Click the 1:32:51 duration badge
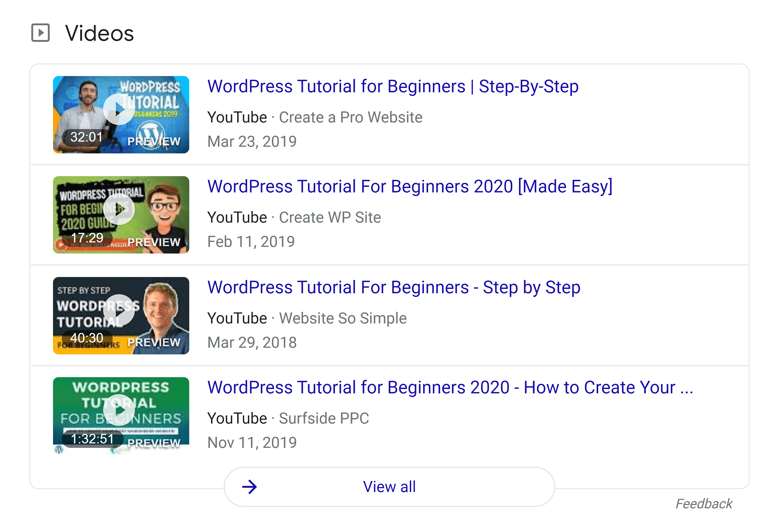The height and width of the screenshot is (532, 779). click(x=92, y=439)
